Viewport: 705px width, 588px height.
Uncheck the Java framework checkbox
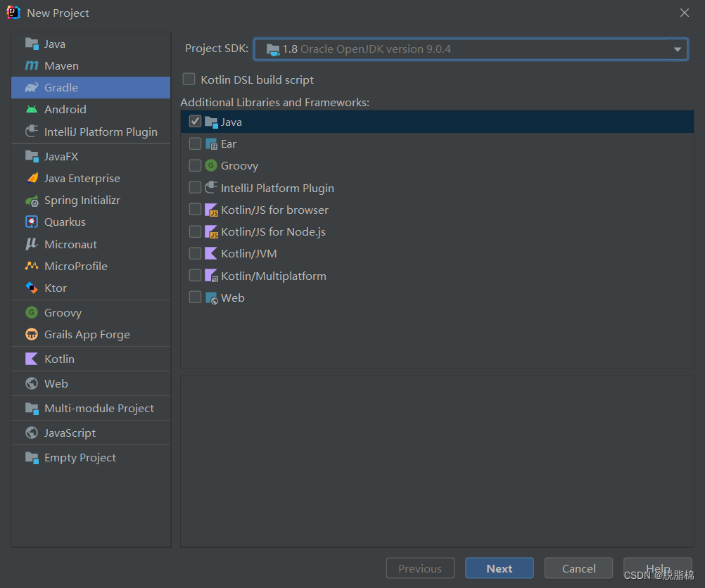click(195, 121)
